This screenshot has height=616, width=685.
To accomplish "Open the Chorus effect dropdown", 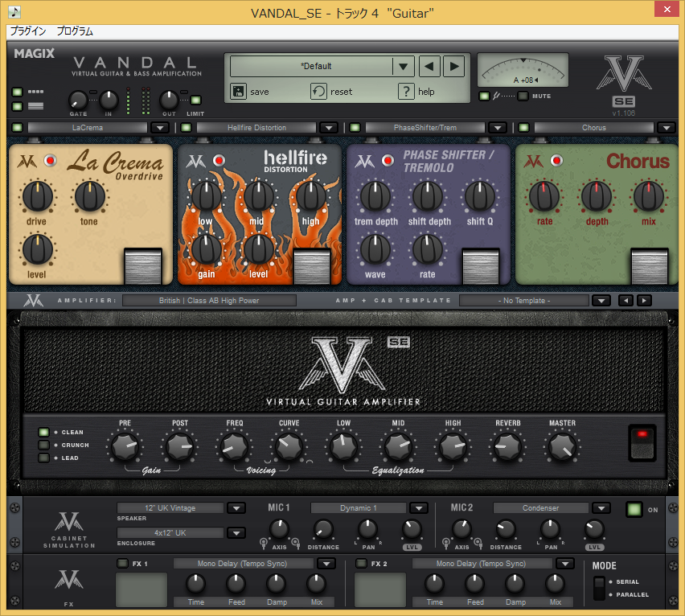I will [x=667, y=128].
